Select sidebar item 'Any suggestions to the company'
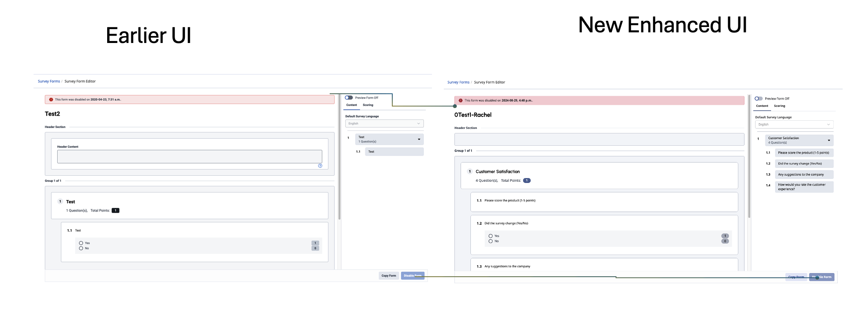The width and height of the screenshot is (868, 316). pos(804,174)
